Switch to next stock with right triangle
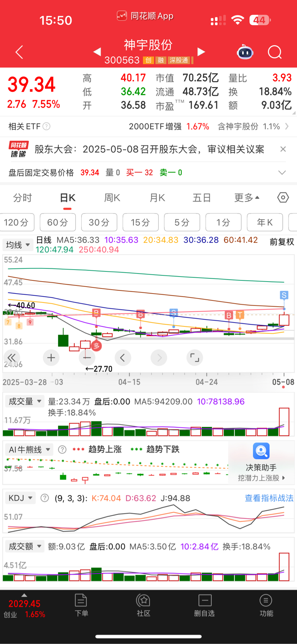297x644 pixels. coord(201,52)
